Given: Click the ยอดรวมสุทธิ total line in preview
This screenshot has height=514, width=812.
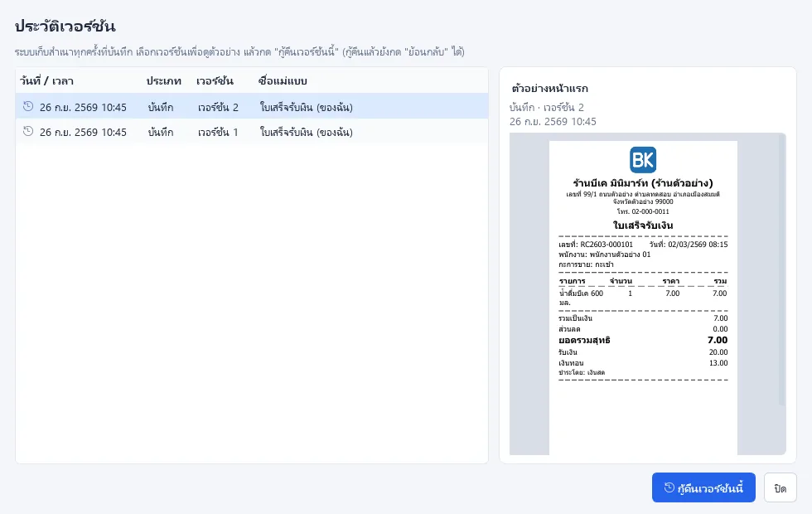Looking at the screenshot, I should tap(643, 340).
